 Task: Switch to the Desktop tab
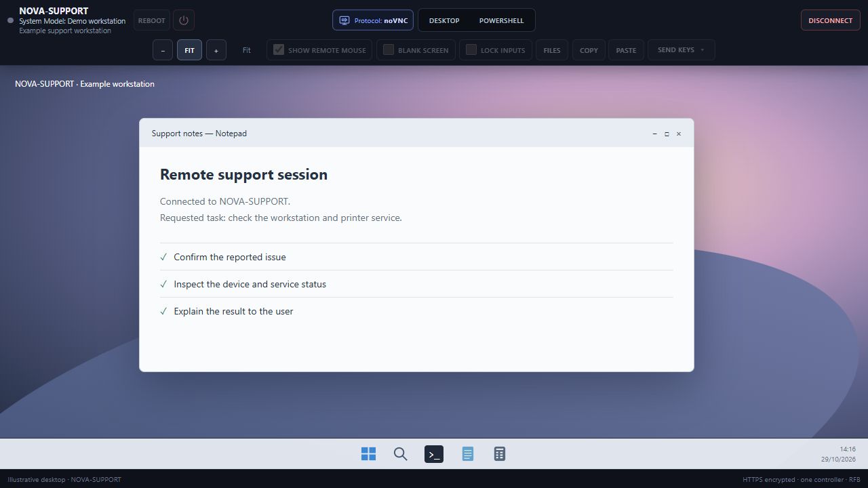pos(444,20)
